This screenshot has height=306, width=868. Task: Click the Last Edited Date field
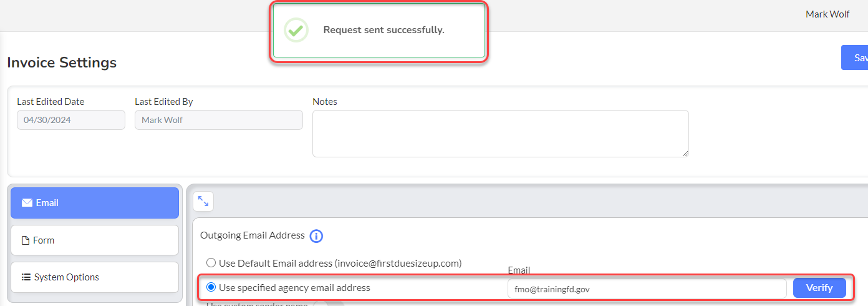pos(71,120)
